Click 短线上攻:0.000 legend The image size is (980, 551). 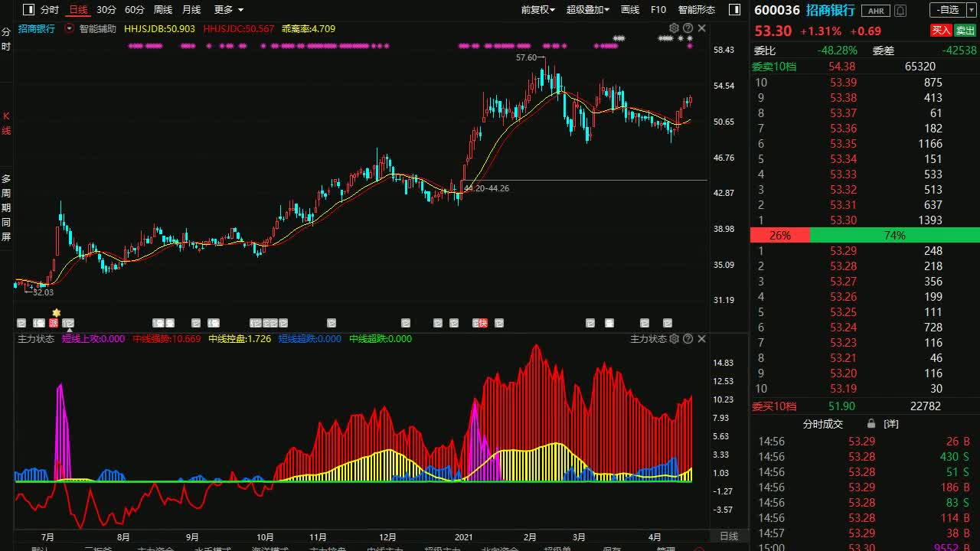coord(93,338)
